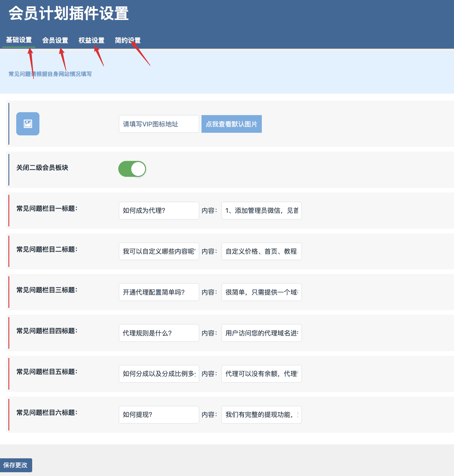Click the 常见问题栏目四标题 label
Screen dimensions: 454x476
coord(47,331)
